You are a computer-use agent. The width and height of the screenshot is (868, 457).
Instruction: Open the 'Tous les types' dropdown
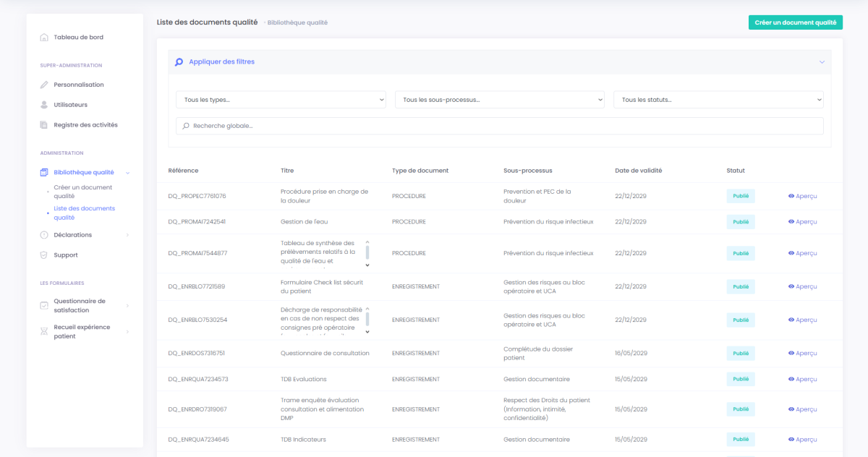pos(281,100)
